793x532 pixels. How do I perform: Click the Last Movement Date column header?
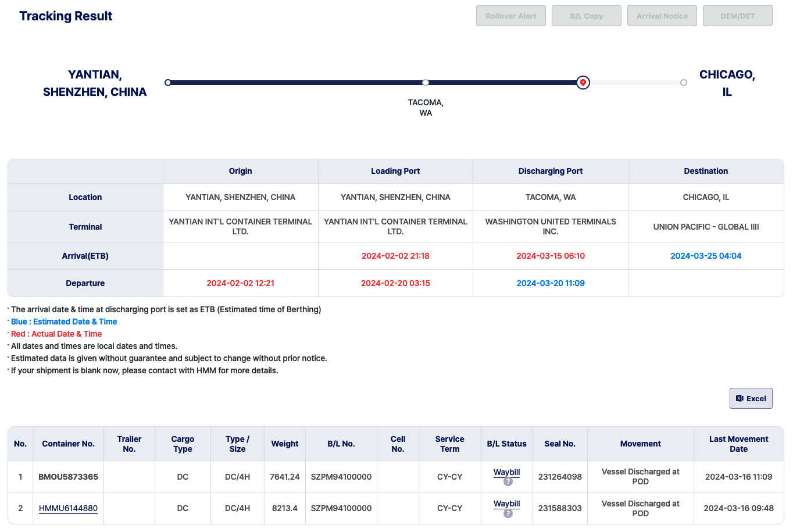738,444
